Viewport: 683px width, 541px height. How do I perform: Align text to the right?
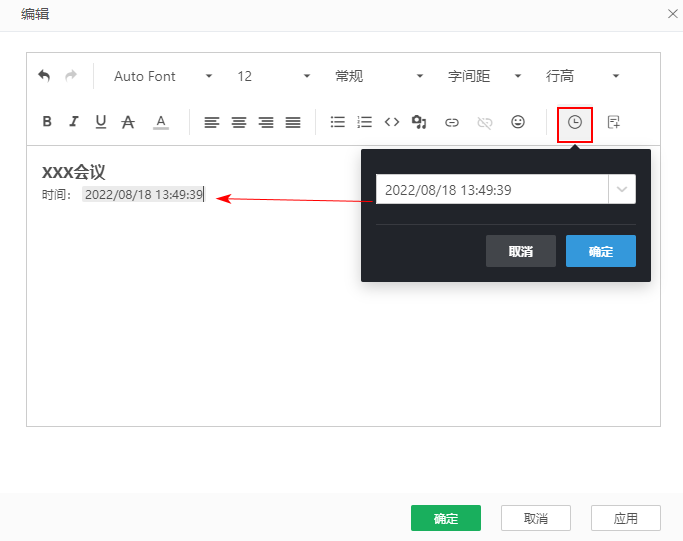[x=266, y=122]
